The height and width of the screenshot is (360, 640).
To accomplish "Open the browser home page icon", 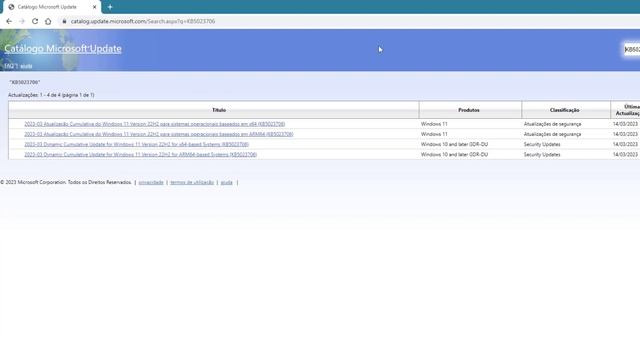I will click(x=48, y=21).
